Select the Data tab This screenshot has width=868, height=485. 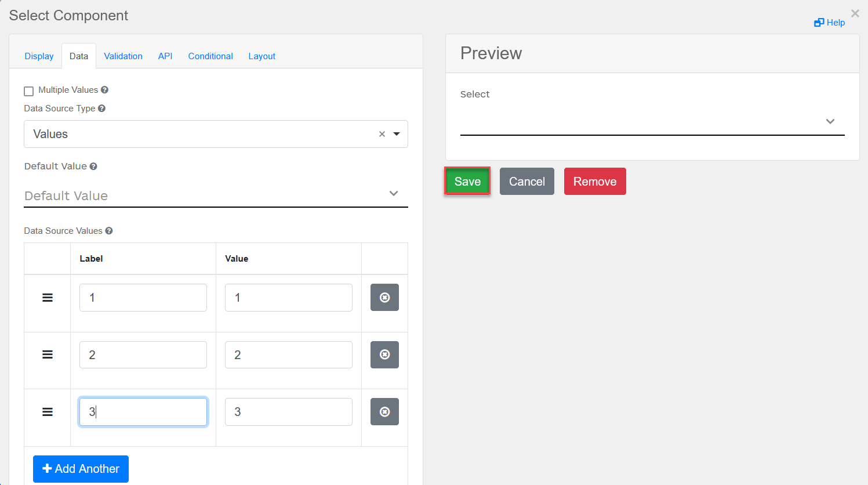pyautogui.click(x=79, y=56)
